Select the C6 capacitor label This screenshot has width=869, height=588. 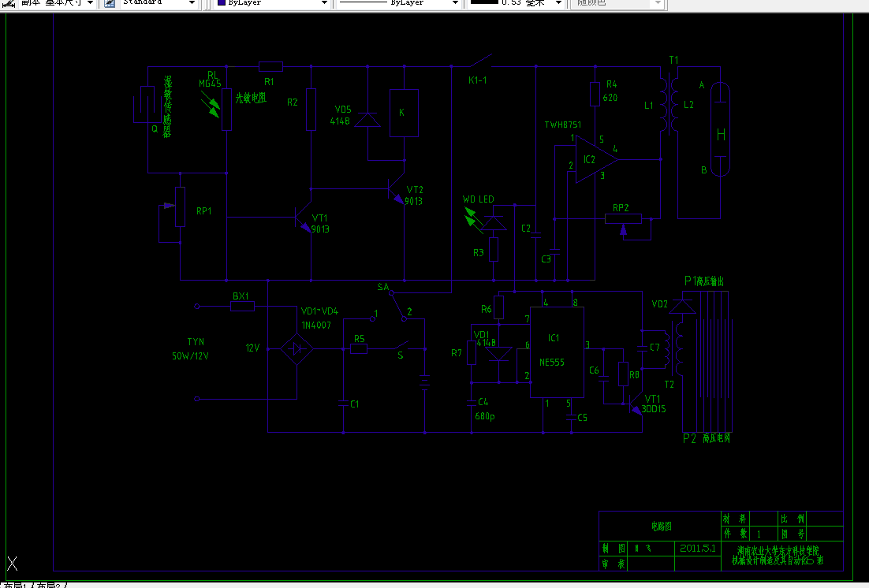click(594, 370)
